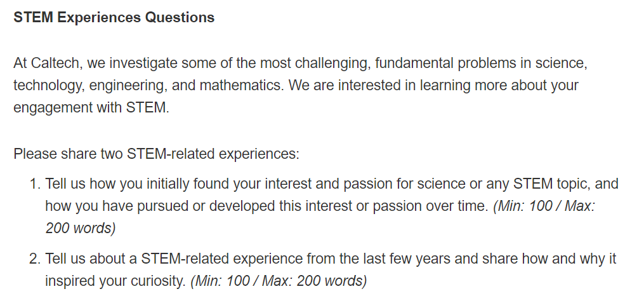Click the sentence starting "We are interested in learning"
The height and width of the screenshot is (303, 644).
(433, 86)
